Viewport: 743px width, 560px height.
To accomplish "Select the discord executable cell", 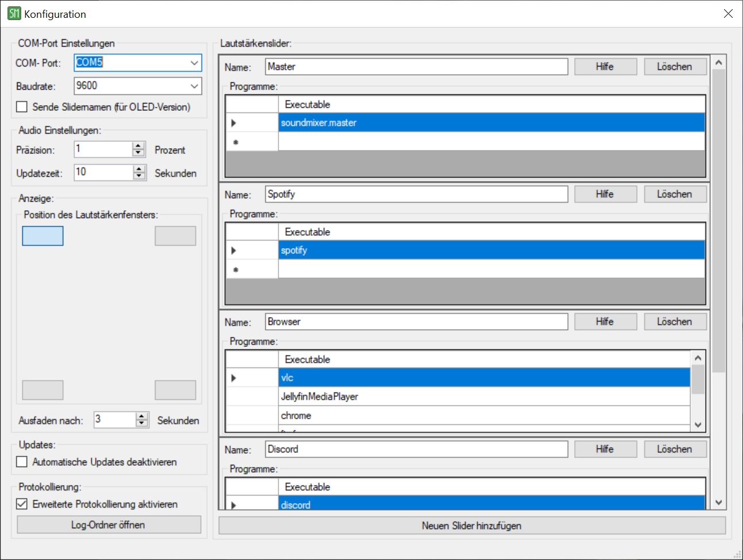I will [x=492, y=503].
